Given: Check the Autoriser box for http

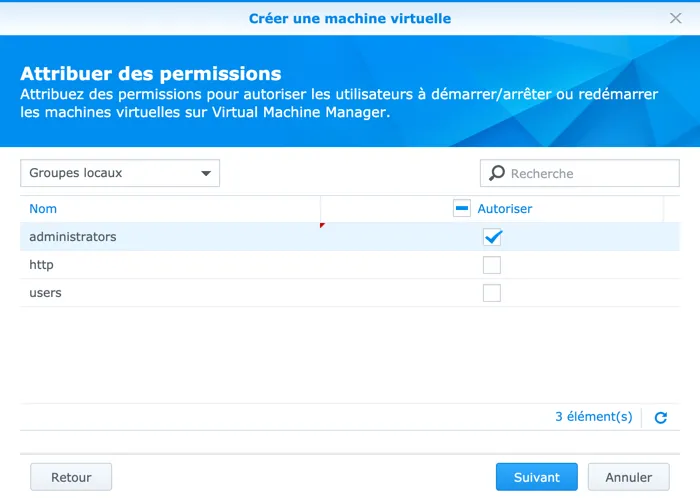Looking at the screenshot, I should point(492,265).
